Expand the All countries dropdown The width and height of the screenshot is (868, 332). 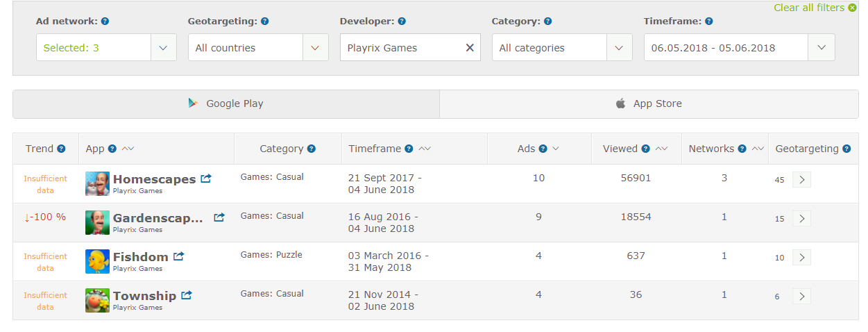(x=315, y=48)
